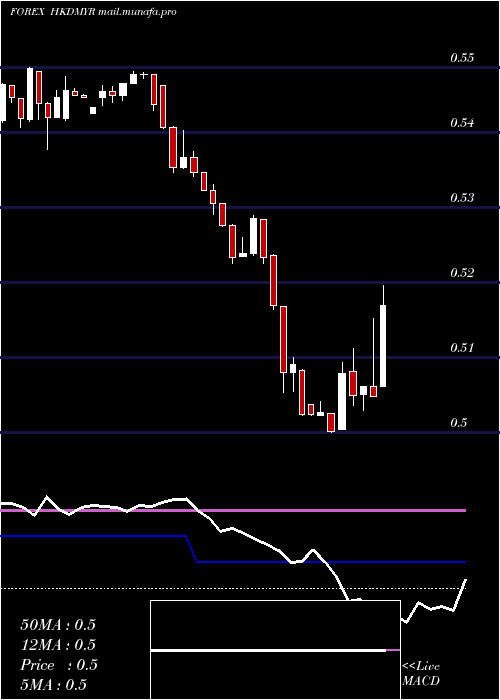Image resolution: width=500 pixels, height=700 pixels.
Task: Click the FOREX HKDMYR chart title
Action: click(x=93, y=12)
